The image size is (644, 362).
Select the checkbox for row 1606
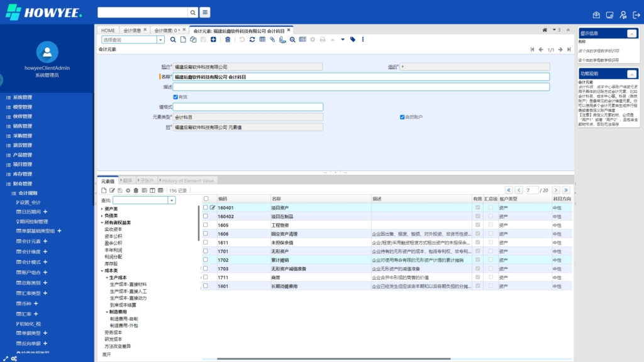tap(206, 234)
